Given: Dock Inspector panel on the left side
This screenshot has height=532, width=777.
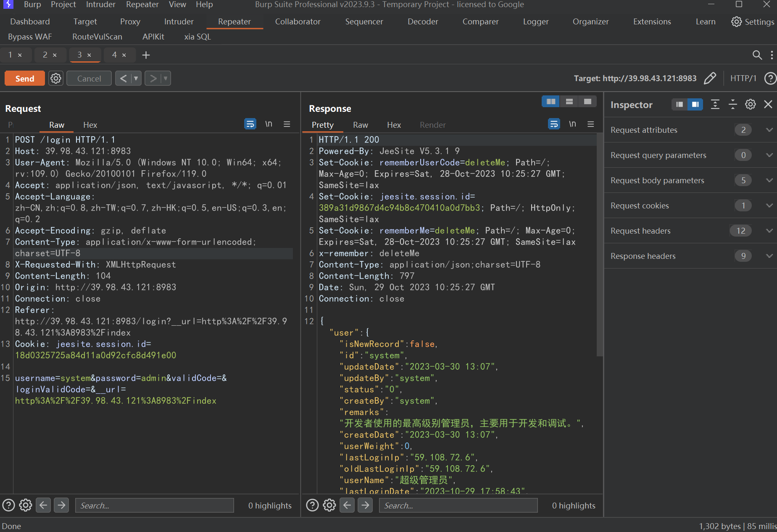Looking at the screenshot, I should [680, 105].
